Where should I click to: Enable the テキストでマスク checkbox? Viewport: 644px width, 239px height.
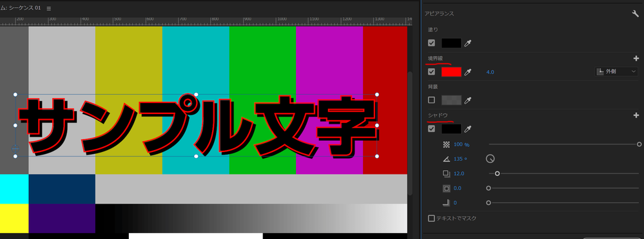(x=431, y=218)
